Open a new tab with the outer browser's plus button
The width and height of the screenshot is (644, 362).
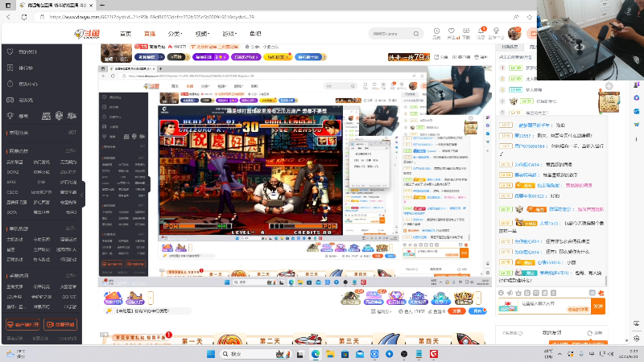tap(102, 6)
